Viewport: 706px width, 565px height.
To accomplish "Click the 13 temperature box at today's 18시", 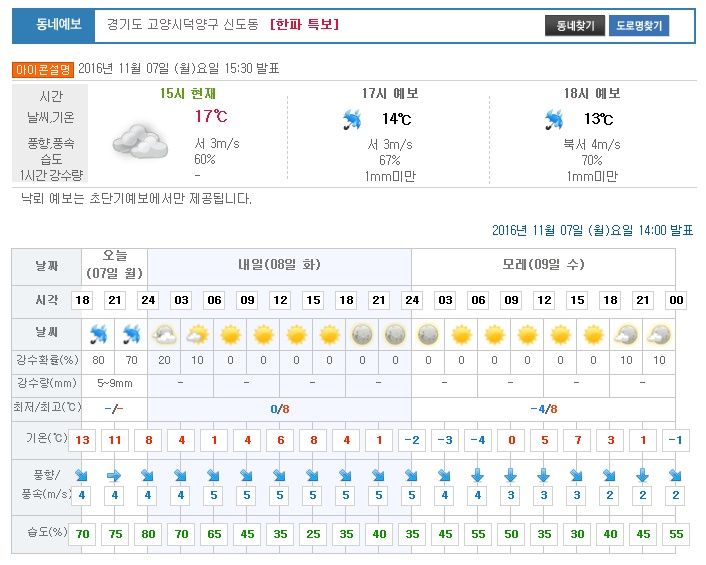I will point(83,442).
